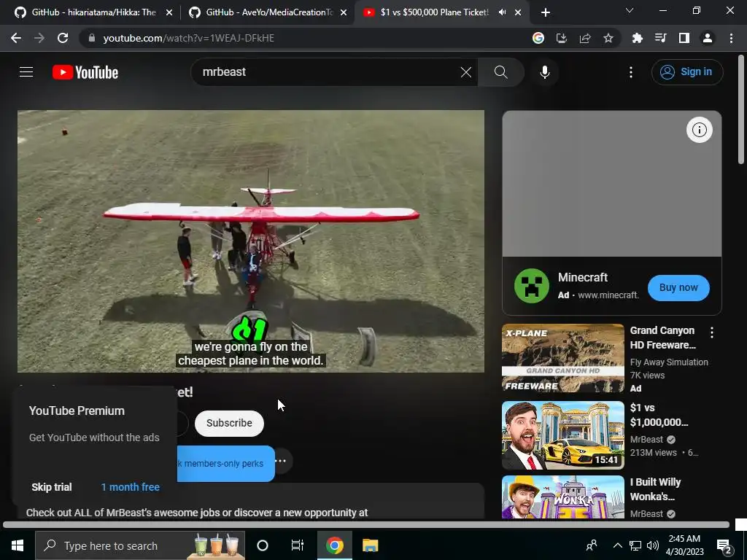Open Grand Canyon HD video options menu
Screen dimensions: 747x560
tap(712, 332)
